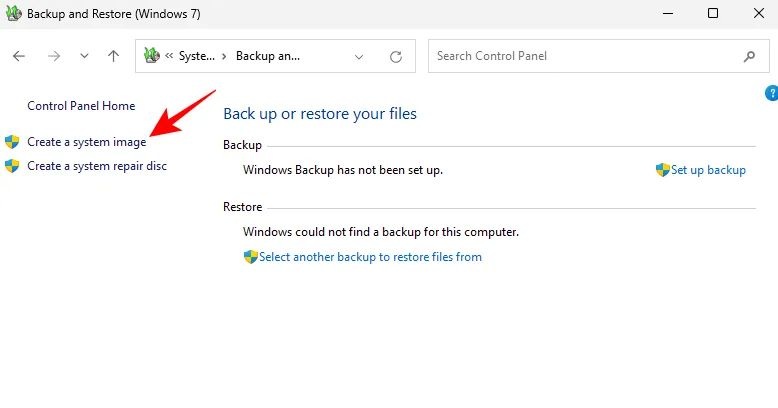778x408 pixels.
Task: Select Create a system image link
Action: click(x=87, y=142)
